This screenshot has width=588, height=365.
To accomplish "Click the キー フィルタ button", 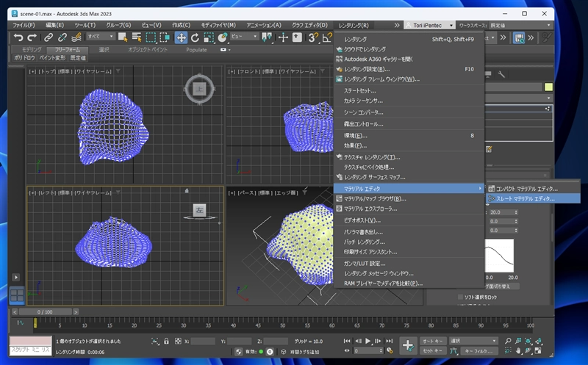I will click(479, 351).
